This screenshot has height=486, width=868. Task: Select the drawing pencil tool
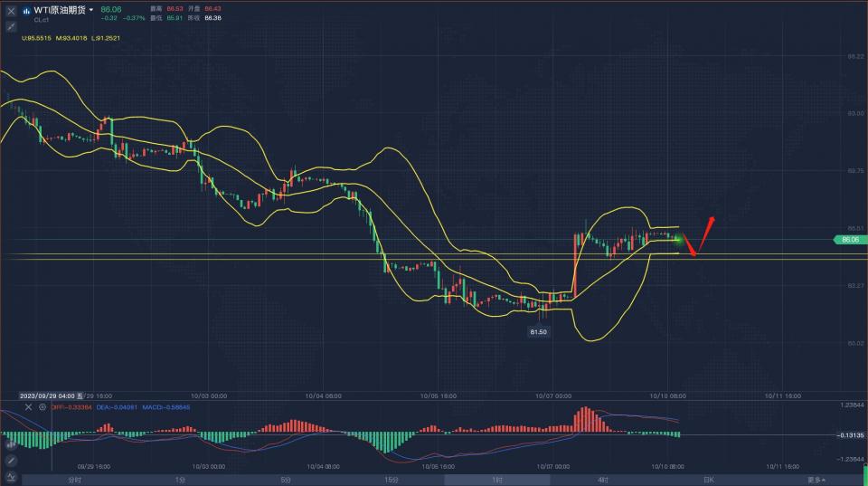coord(10,461)
